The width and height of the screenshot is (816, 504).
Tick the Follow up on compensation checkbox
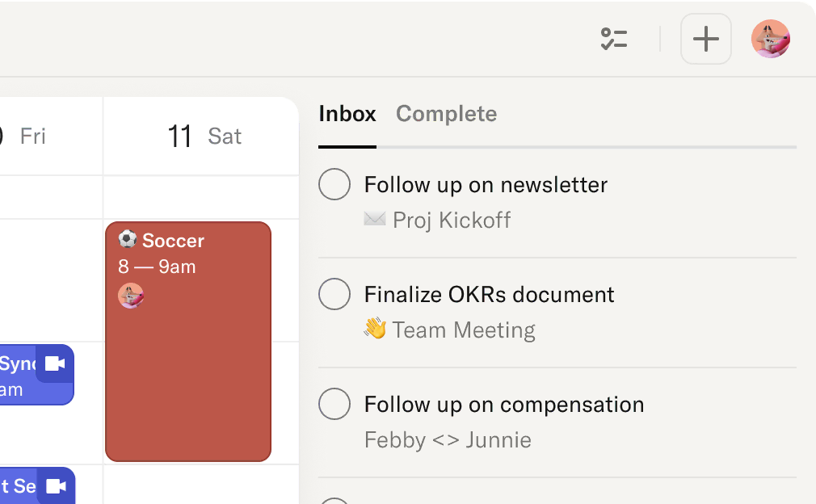[x=334, y=404]
